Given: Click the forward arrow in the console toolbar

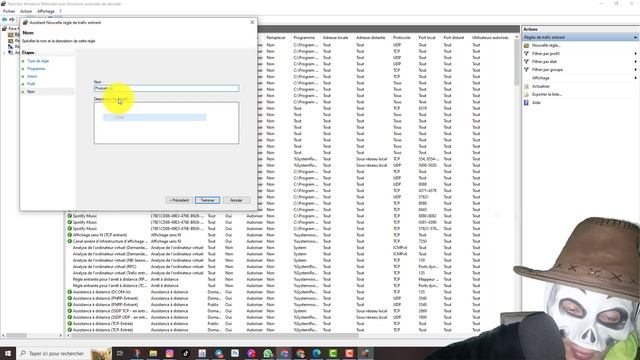Looking at the screenshot, I should tap(12, 19).
